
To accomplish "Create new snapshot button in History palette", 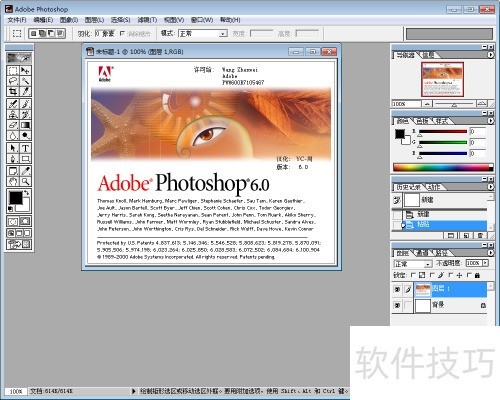I will [x=466, y=235].
